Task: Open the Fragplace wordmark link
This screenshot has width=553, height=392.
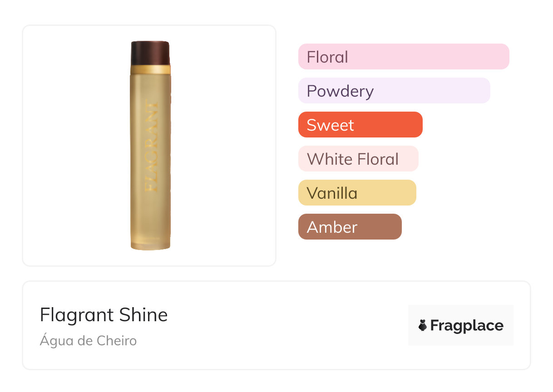Action: [467, 325]
